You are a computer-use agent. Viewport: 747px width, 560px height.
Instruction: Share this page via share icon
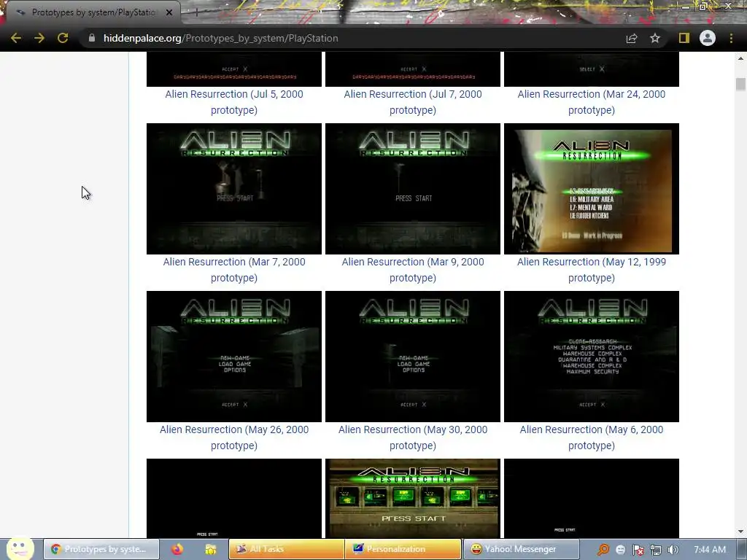coord(632,38)
